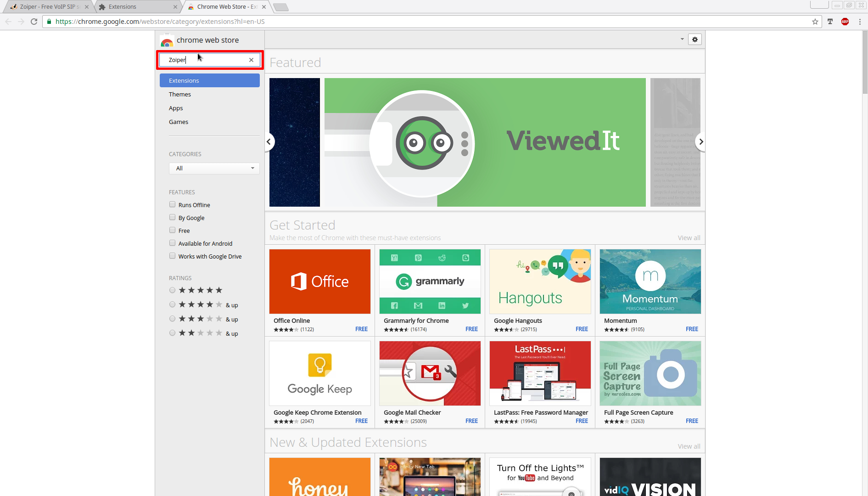
Task: Open the Adblock Plus extension icon
Action: [845, 22]
